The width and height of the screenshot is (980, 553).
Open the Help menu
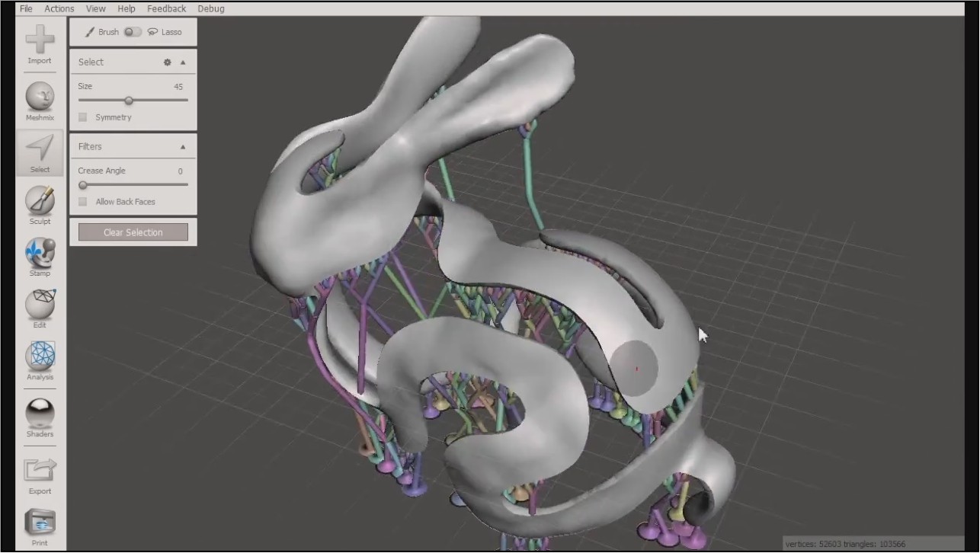pos(127,8)
